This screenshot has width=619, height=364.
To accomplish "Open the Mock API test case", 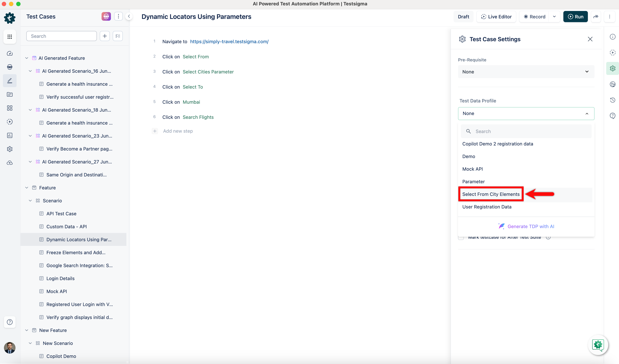I will (x=57, y=291).
